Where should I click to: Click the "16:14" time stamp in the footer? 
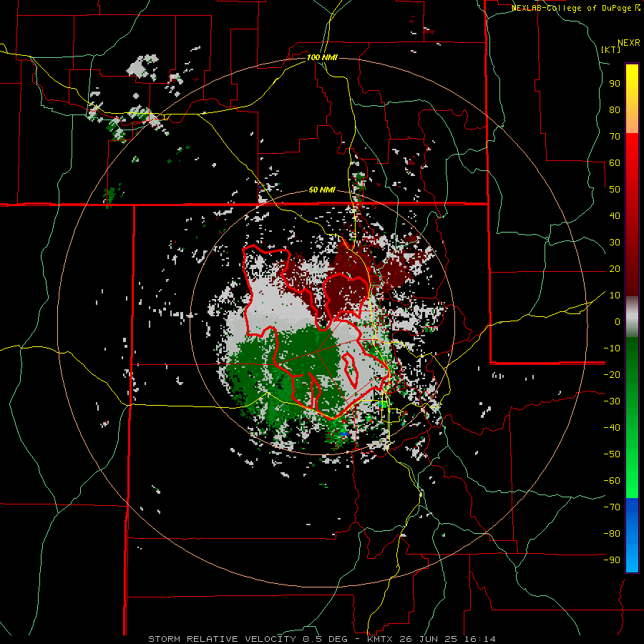(x=479, y=639)
